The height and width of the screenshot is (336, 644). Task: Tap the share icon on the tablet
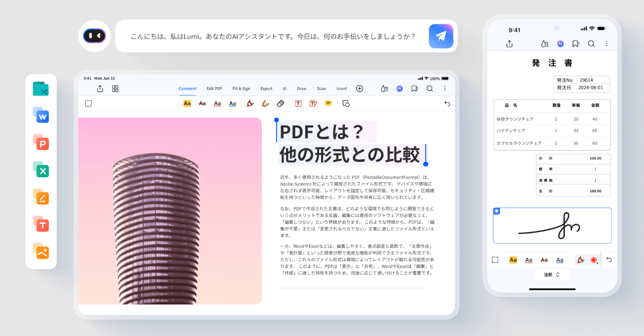coord(100,89)
